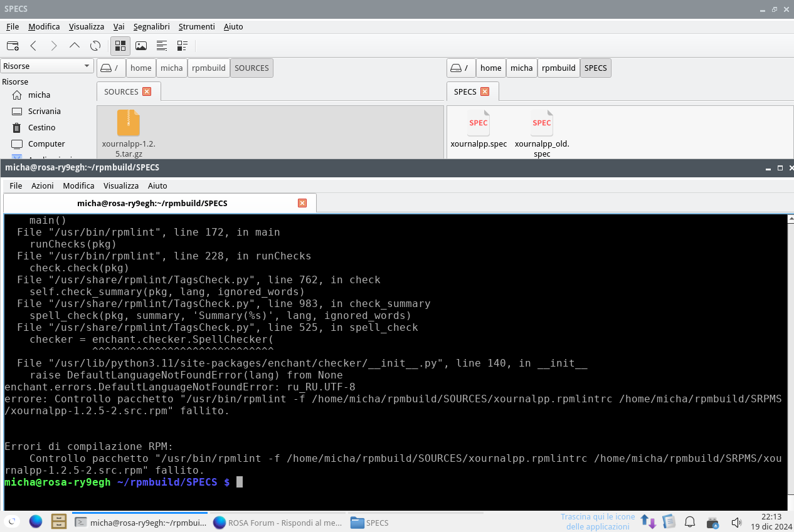The height and width of the screenshot is (532, 794).
Task: Switch to icon view mode
Action: (x=120, y=46)
